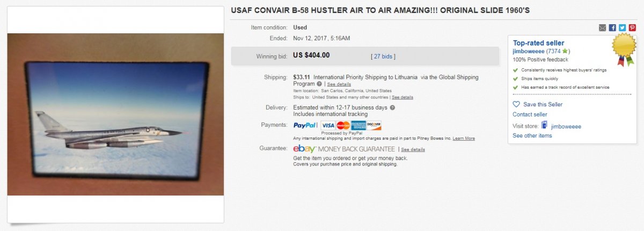Open seller profile jimboweeee under Top-rated seller
Image resolution: width=644 pixels, height=231 pixels.
tap(529, 51)
